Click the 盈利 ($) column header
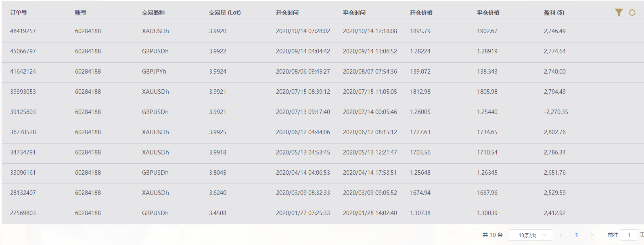Screen dimensions: 644x245 [554, 13]
